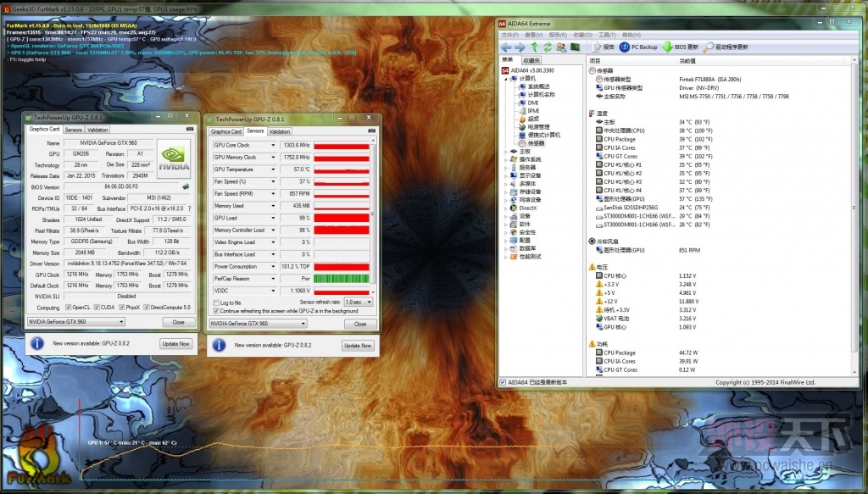Open the 报告 report toolbar button
The image size is (868, 494).
(604, 47)
